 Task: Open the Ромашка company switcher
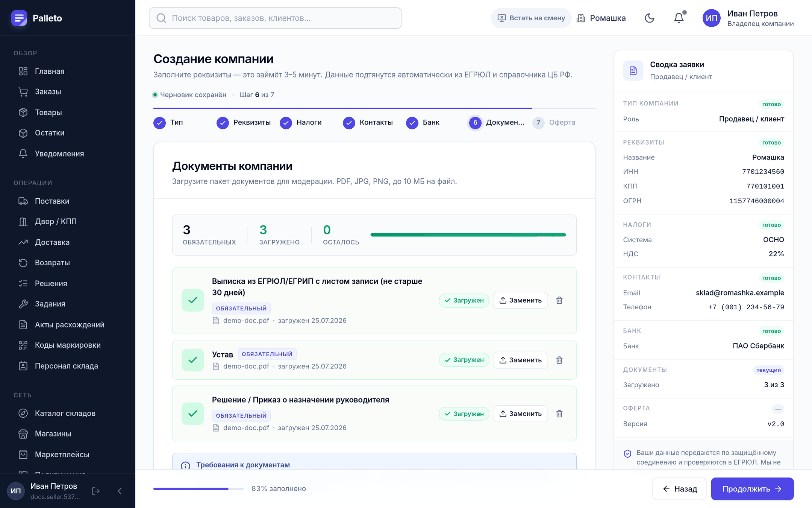click(x=601, y=18)
